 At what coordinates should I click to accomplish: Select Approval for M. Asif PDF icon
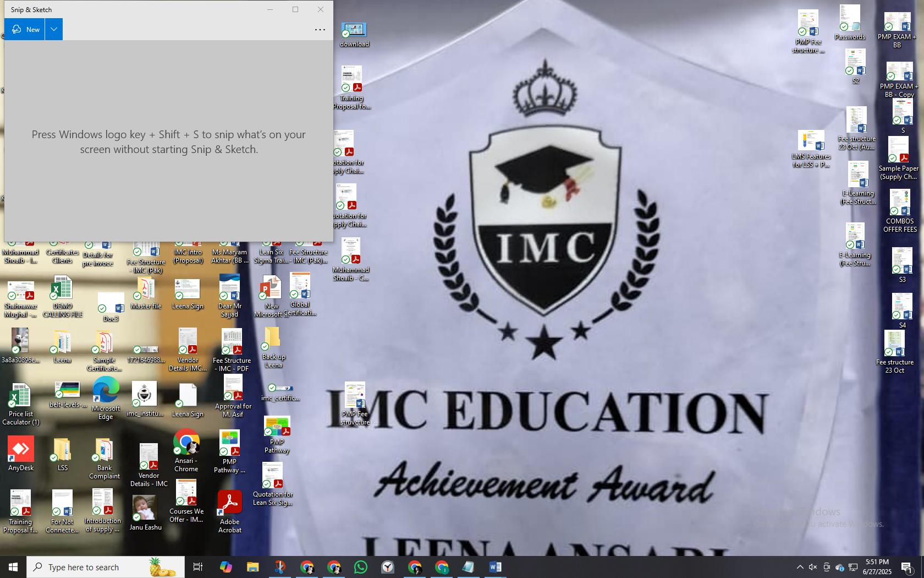click(233, 396)
